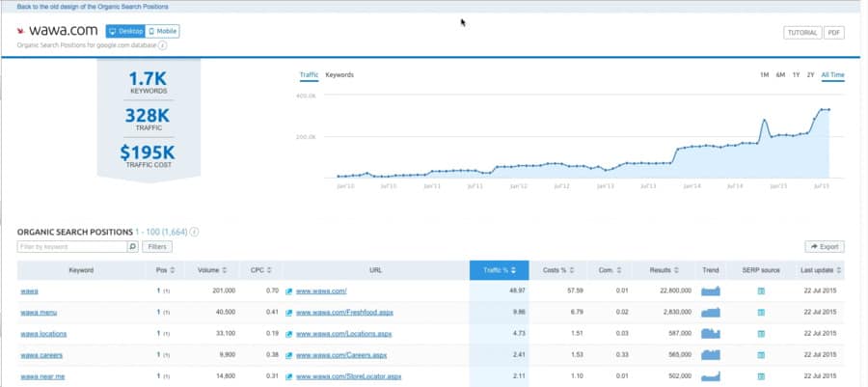
Task: Focus the 'Filter by keyword' input field
Action: 72,247
